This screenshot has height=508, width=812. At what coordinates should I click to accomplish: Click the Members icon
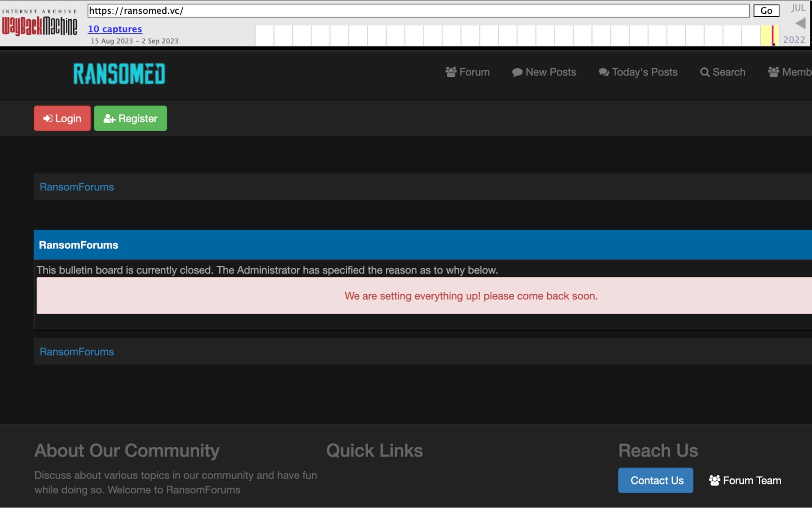(773, 71)
